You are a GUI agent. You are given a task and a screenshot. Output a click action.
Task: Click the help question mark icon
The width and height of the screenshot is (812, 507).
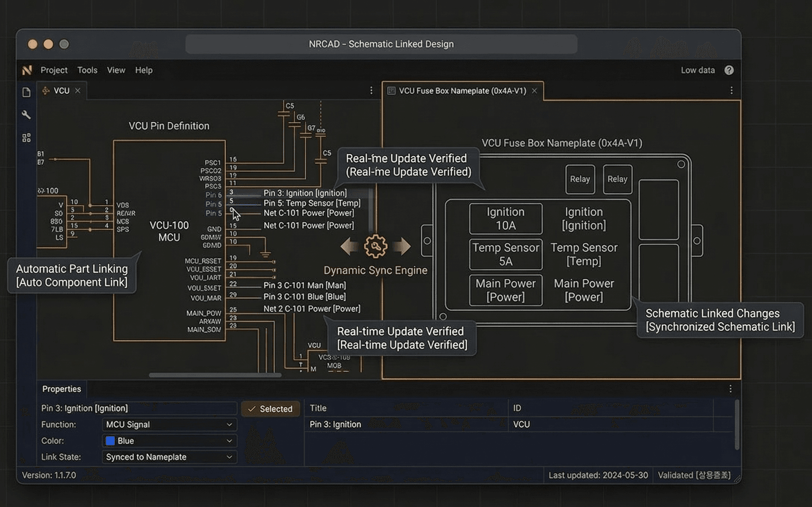[729, 70]
